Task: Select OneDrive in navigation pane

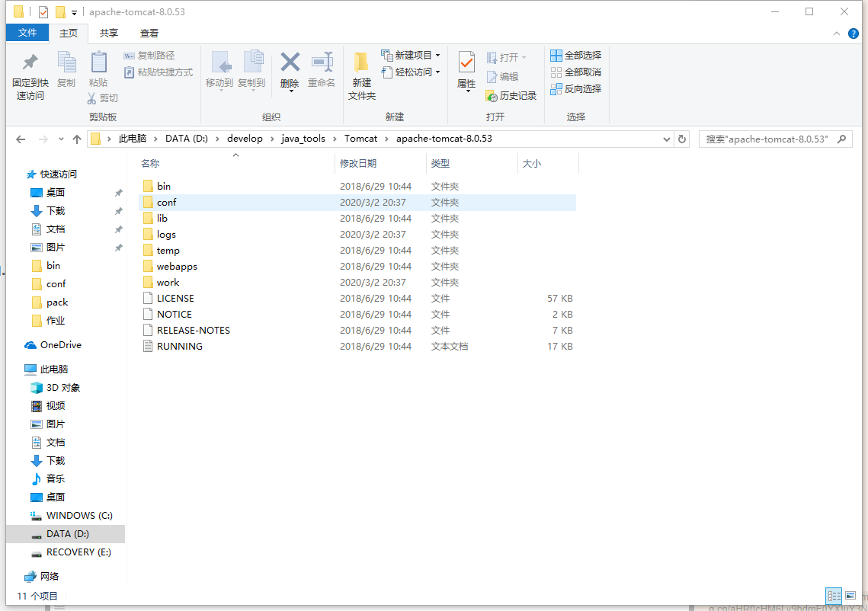Action: pos(53,345)
